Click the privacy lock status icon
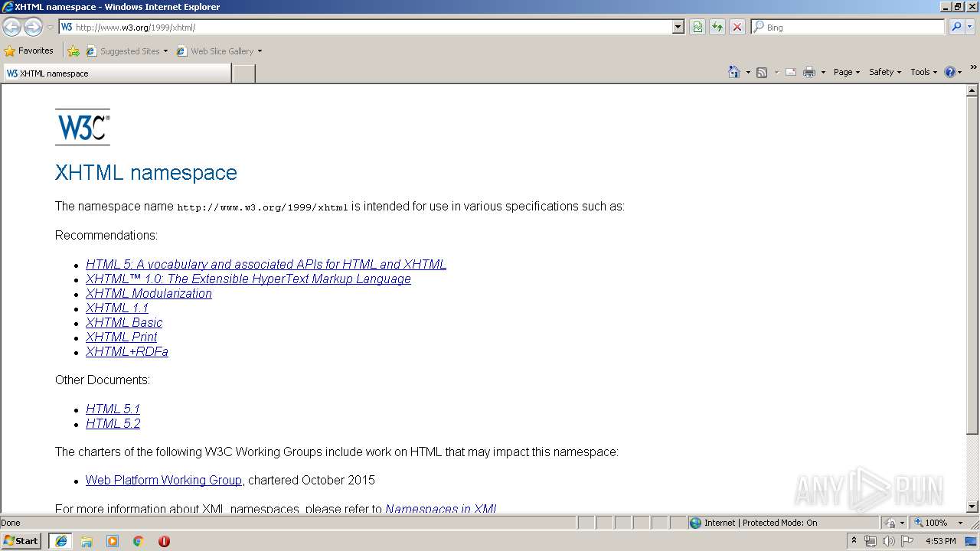The height and width of the screenshot is (551, 980). tap(890, 523)
